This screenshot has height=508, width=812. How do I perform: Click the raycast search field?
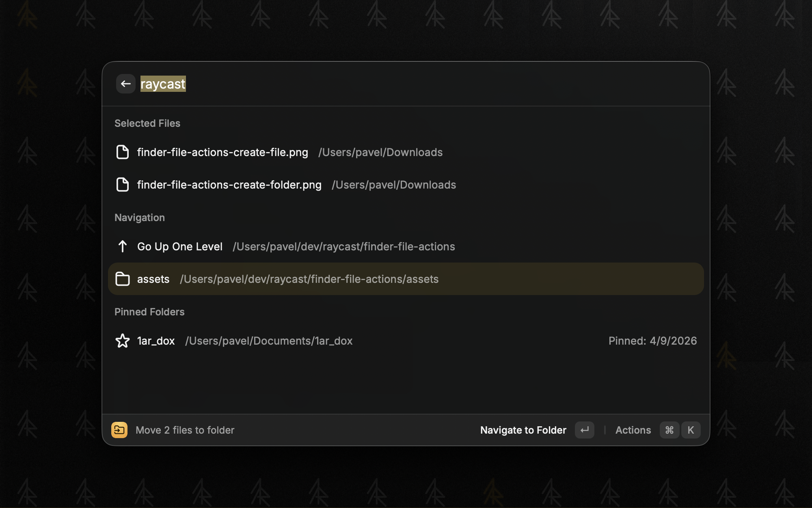(x=418, y=84)
